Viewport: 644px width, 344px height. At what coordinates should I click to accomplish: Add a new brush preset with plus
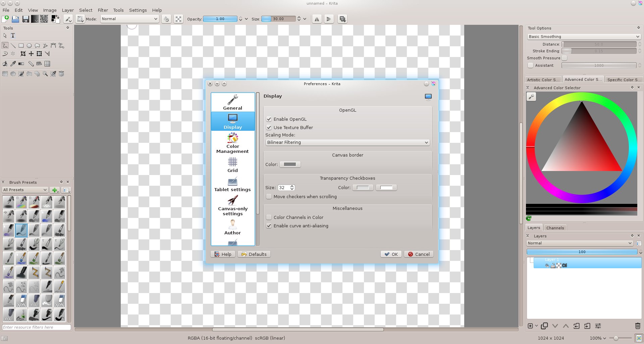pyautogui.click(x=55, y=190)
